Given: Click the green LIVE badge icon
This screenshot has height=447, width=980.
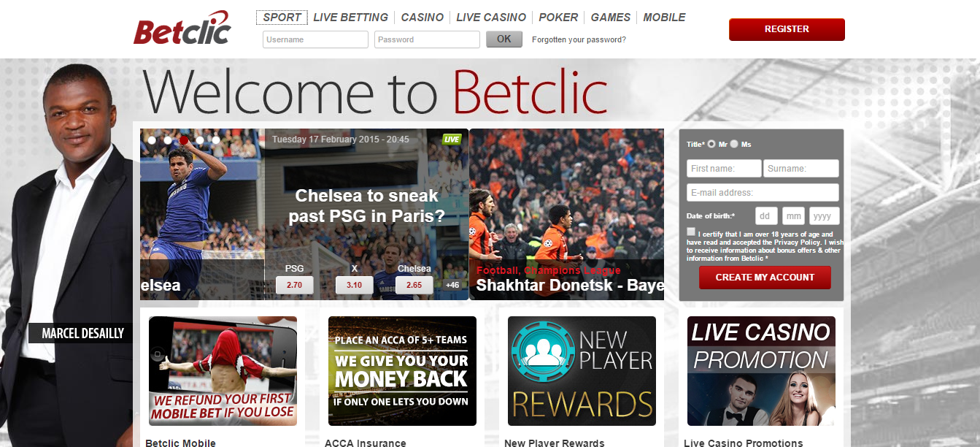Looking at the screenshot, I should (x=452, y=139).
